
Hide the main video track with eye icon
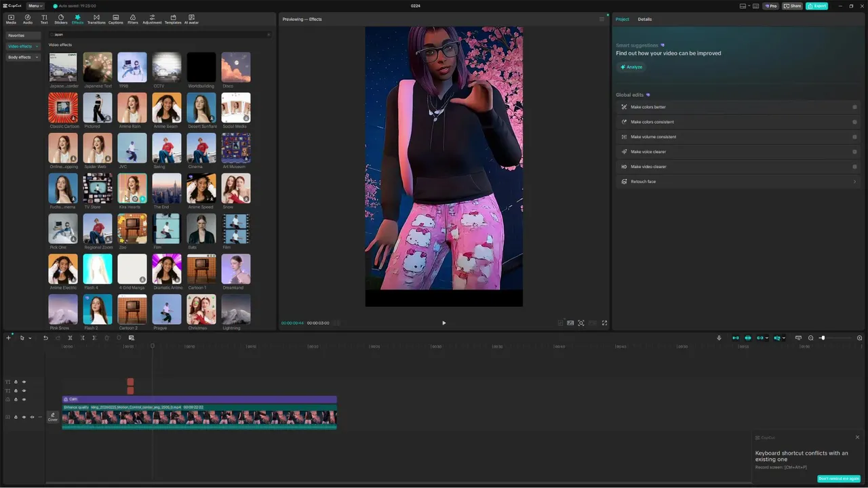click(x=24, y=417)
